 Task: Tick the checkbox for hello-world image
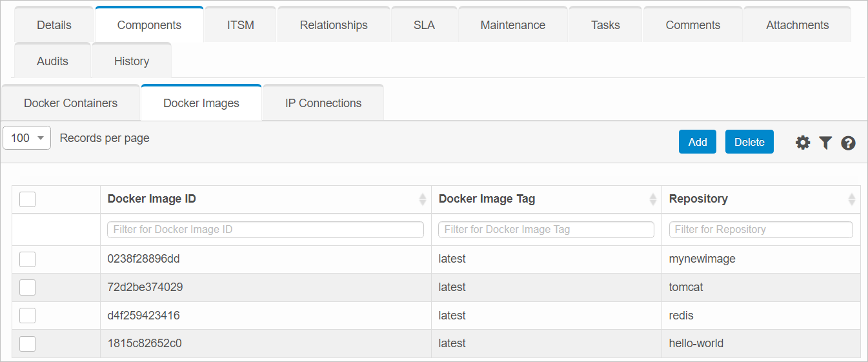point(27,344)
